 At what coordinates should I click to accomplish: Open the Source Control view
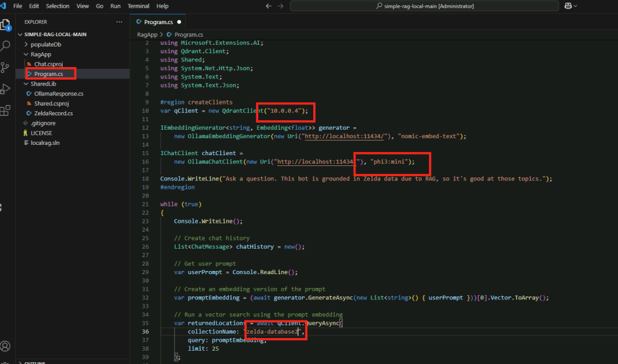click(5, 68)
